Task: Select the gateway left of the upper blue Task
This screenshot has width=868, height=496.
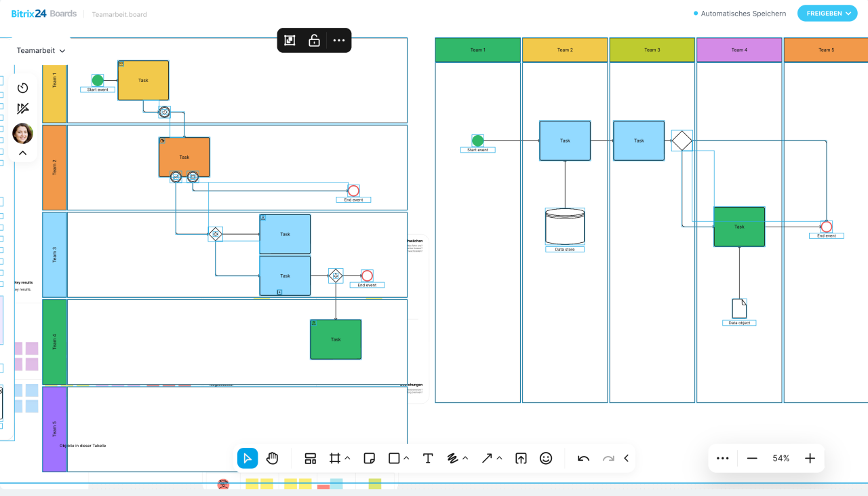Action: coord(216,234)
